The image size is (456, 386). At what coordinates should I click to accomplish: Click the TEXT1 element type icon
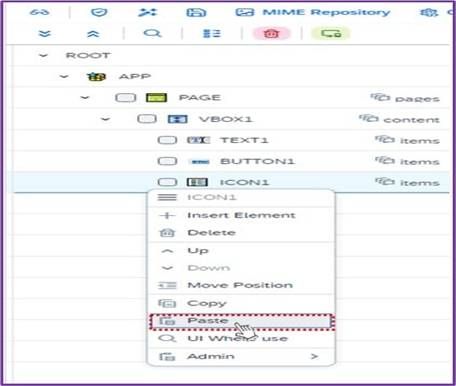pos(198,140)
